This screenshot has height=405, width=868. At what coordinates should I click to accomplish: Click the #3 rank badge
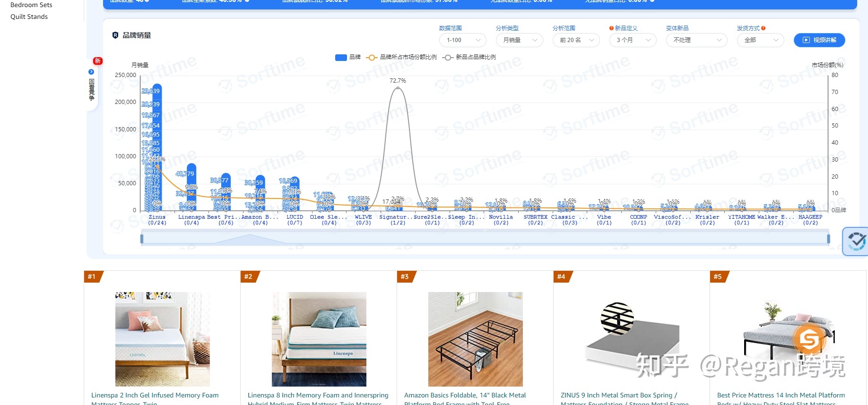pos(406,276)
